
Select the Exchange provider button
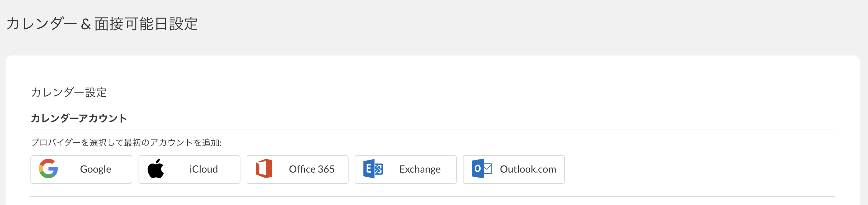click(x=406, y=169)
